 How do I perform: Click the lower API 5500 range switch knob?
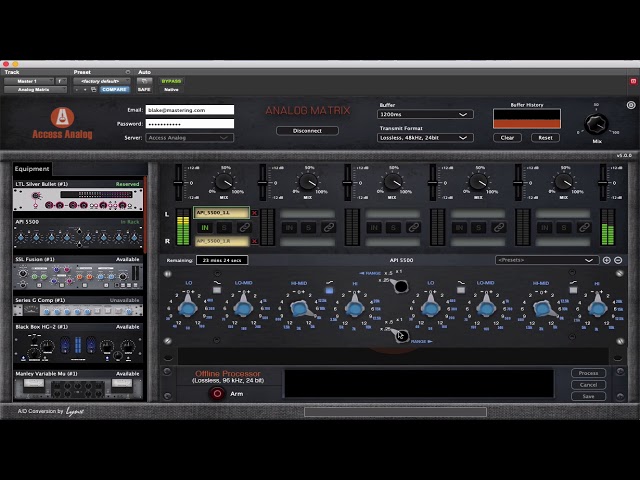[x=401, y=336]
